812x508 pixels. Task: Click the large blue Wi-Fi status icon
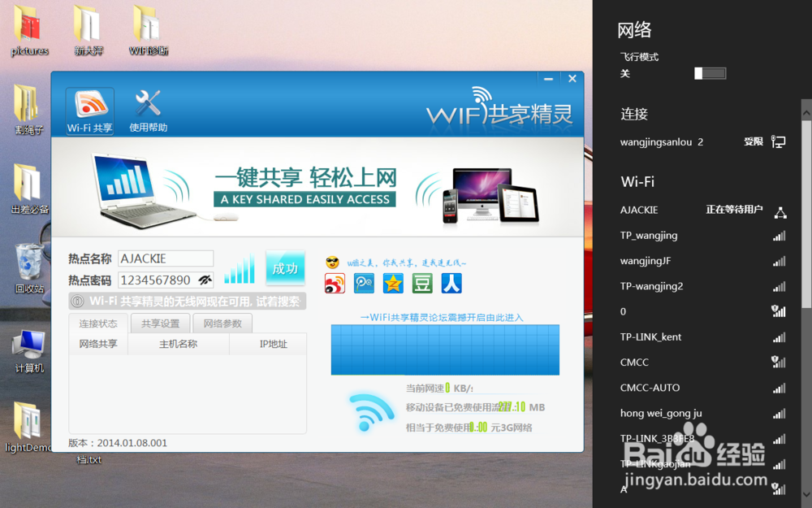tap(370, 412)
